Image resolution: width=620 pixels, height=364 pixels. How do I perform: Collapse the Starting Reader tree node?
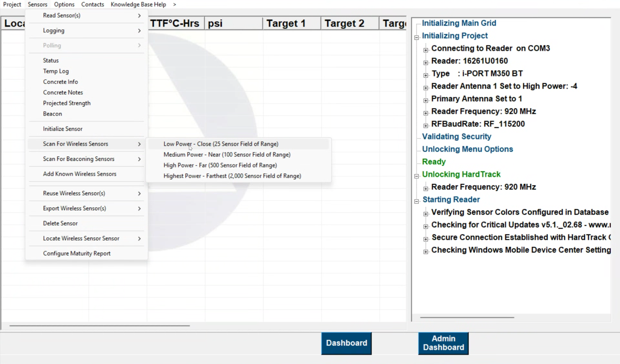coord(417,201)
